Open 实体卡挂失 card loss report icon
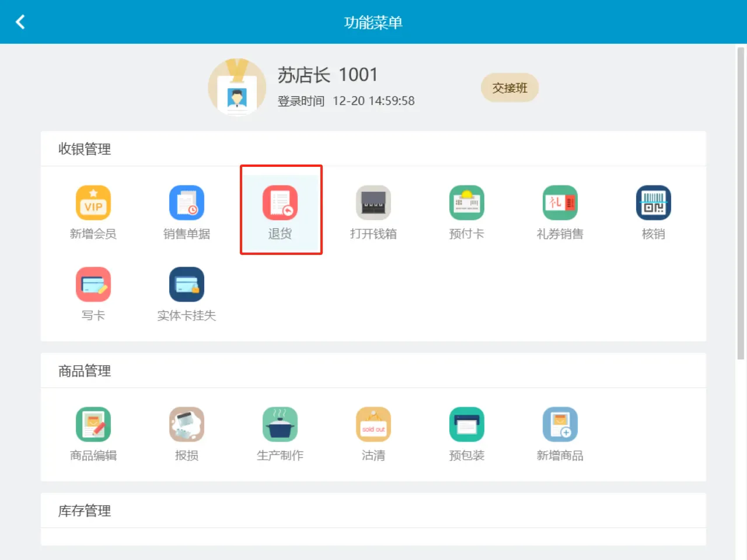Screen dimensions: 747x560 click(x=187, y=284)
